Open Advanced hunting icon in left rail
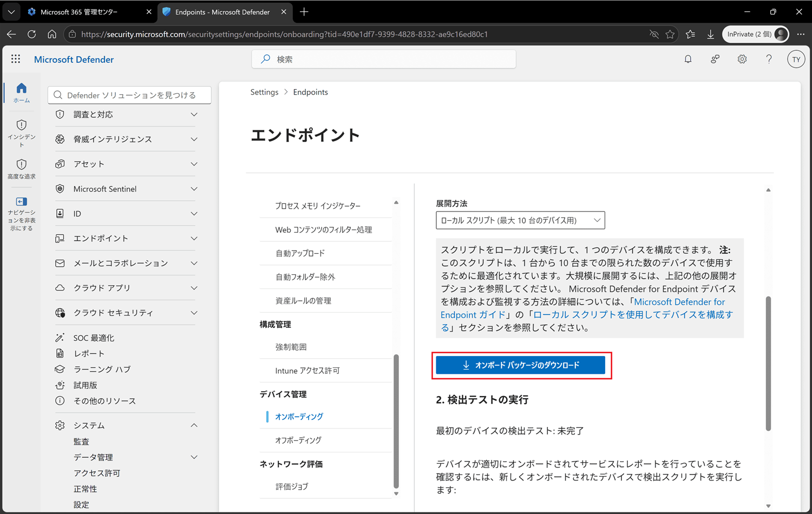The height and width of the screenshot is (514, 812). click(x=22, y=164)
